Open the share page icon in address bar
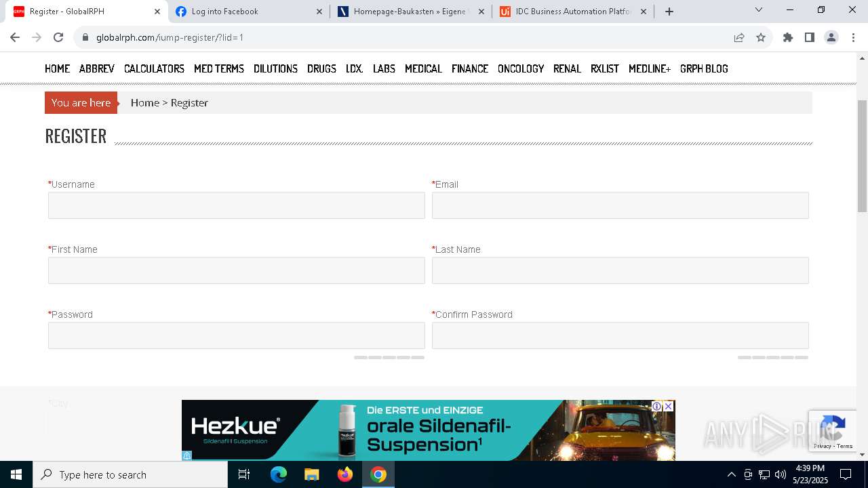 pos(739,37)
